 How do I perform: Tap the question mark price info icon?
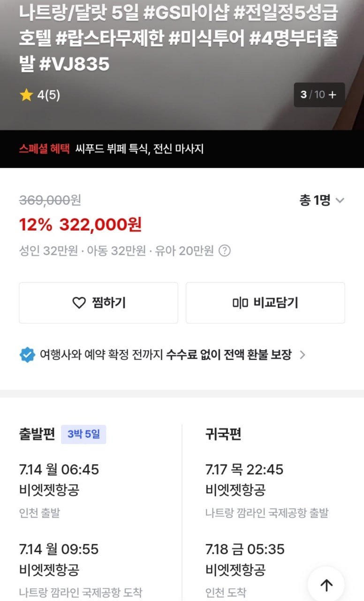[225, 251]
